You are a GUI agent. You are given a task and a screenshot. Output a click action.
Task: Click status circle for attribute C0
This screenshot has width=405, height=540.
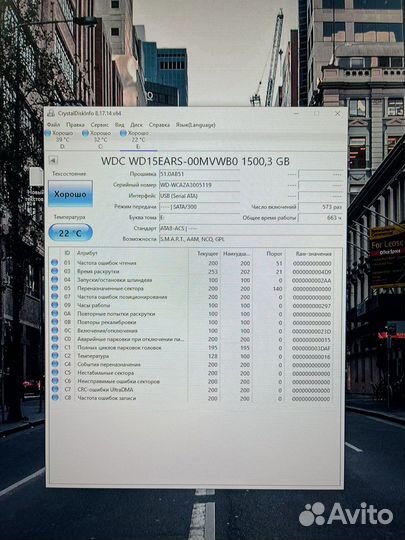(54, 339)
